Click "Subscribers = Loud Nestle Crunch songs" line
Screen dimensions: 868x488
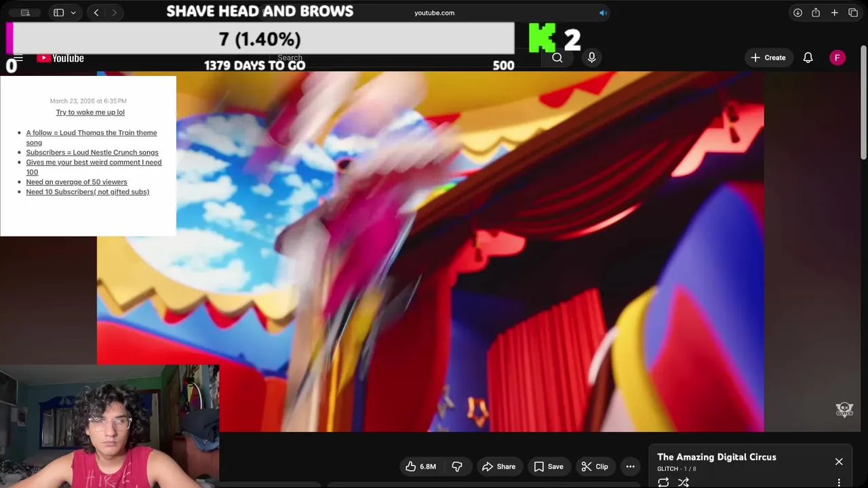pyautogui.click(x=92, y=152)
